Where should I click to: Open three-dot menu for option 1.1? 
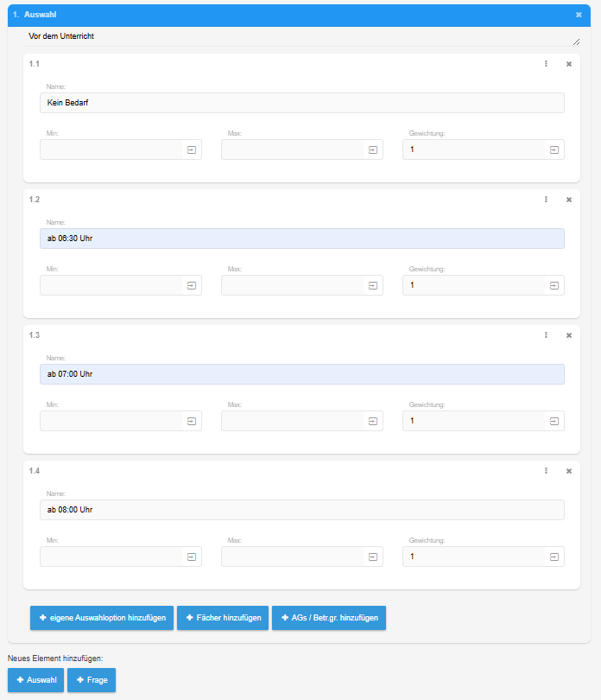tap(546, 64)
